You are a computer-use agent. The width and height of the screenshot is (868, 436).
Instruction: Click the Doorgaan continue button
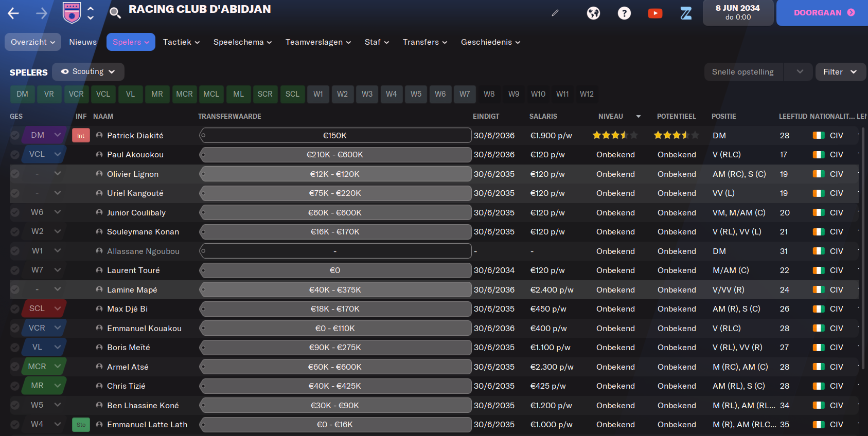coord(823,13)
